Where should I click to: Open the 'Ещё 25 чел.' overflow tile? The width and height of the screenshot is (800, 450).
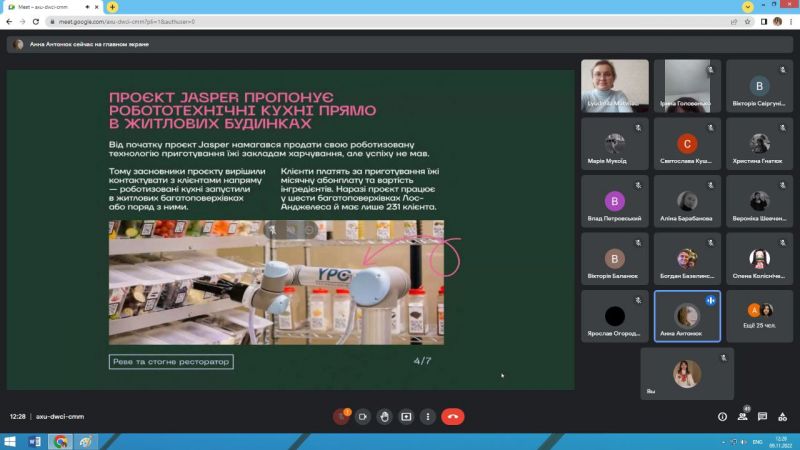760,316
